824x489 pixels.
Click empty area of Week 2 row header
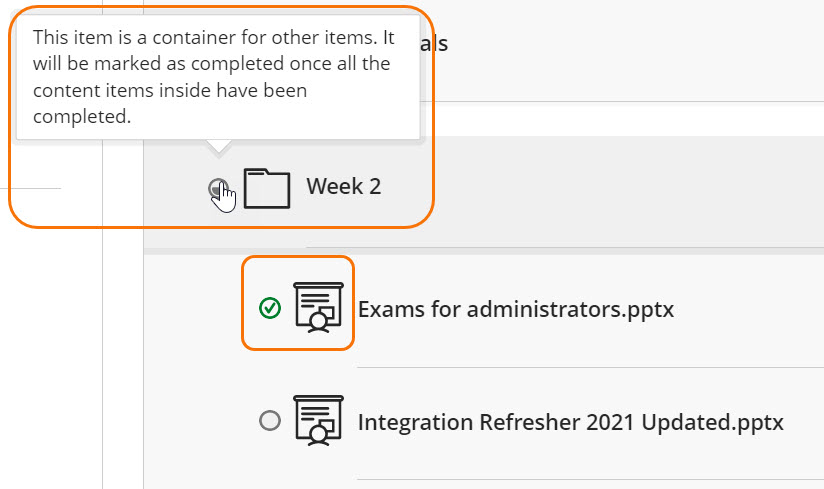tap(600, 186)
